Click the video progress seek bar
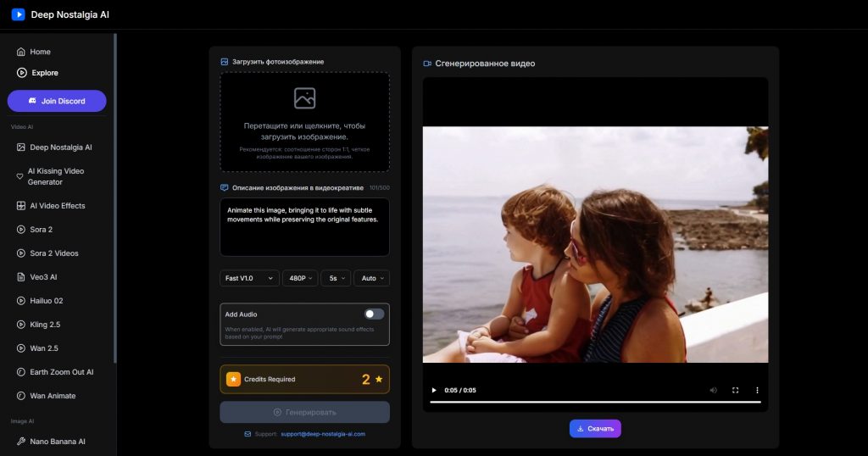Viewport: 868px width, 456px height. [x=595, y=402]
